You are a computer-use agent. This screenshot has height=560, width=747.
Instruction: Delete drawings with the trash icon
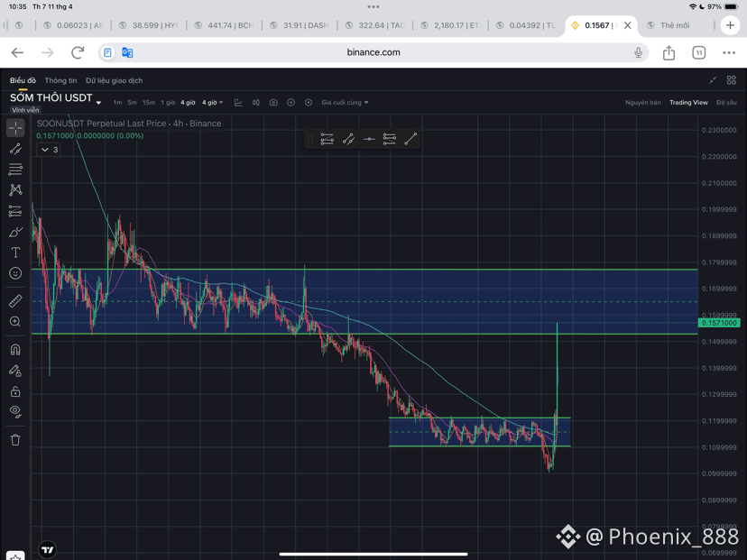tap(15, 439)
